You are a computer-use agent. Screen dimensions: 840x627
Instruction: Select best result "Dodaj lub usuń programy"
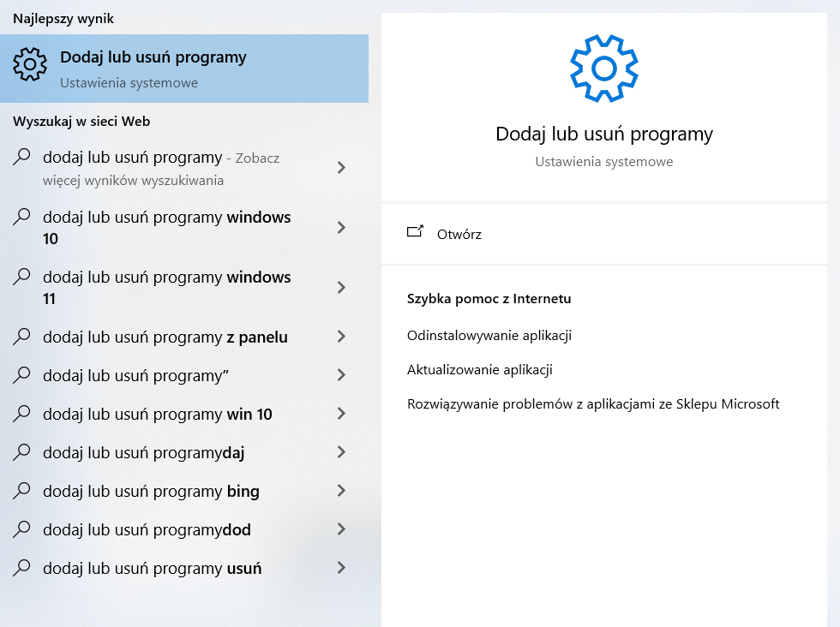(153, 58)
